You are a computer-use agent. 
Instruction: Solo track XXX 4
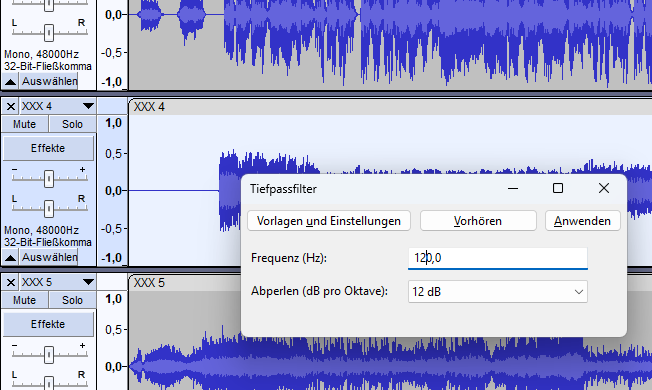72,124
